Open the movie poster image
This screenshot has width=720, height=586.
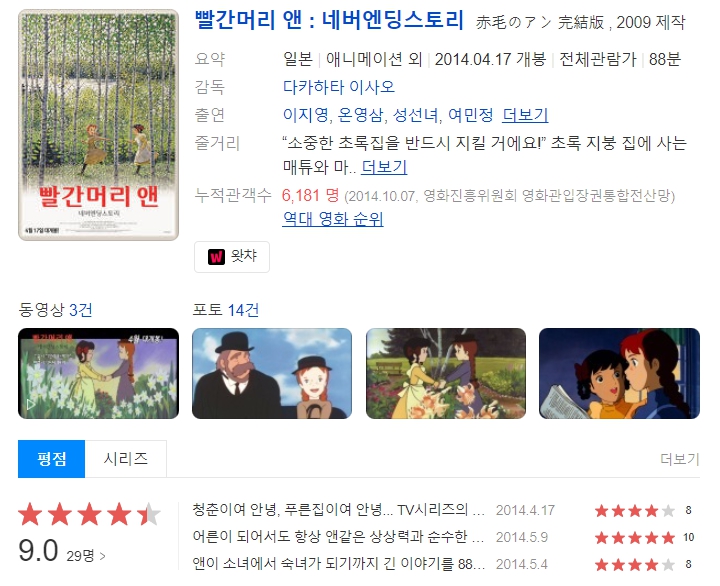(98, 125)
